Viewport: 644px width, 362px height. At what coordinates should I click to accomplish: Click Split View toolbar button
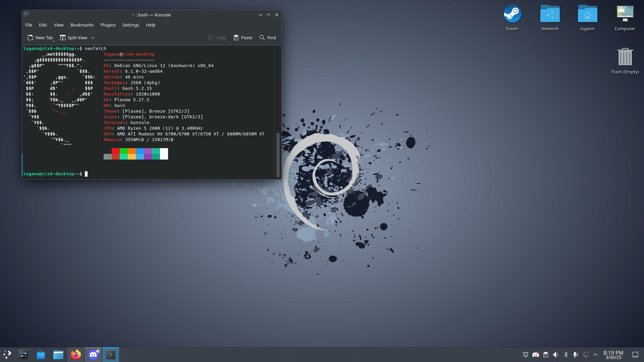click(73, 38)
